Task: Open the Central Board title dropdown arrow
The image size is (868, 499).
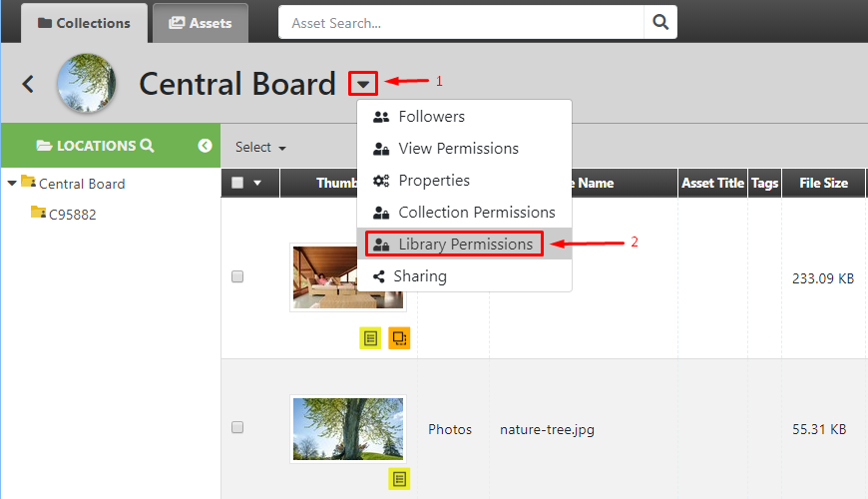Action: point(363,84)
